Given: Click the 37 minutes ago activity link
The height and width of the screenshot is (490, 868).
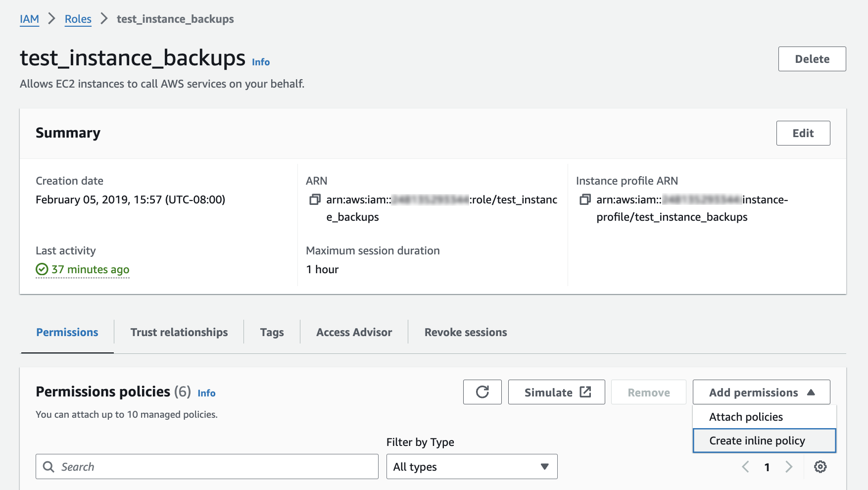Looking at the screenshot, I should (x=91, y=269).
